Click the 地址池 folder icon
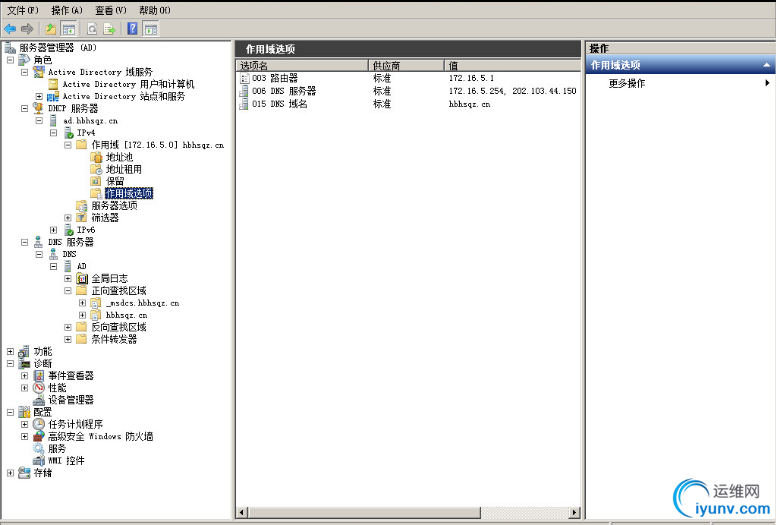Image resolution: width=776 pixels, height=525 pixels. click(x=97, y=157)
